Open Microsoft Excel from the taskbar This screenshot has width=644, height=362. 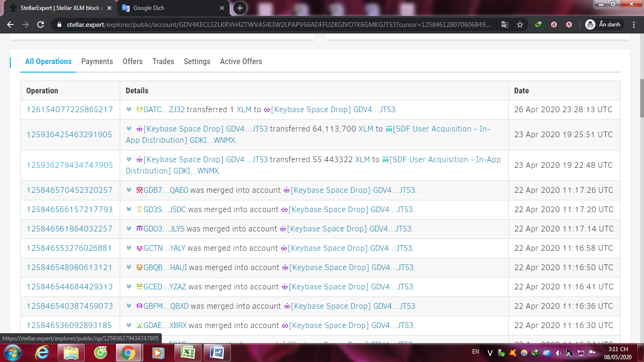[x=187, y=353]
